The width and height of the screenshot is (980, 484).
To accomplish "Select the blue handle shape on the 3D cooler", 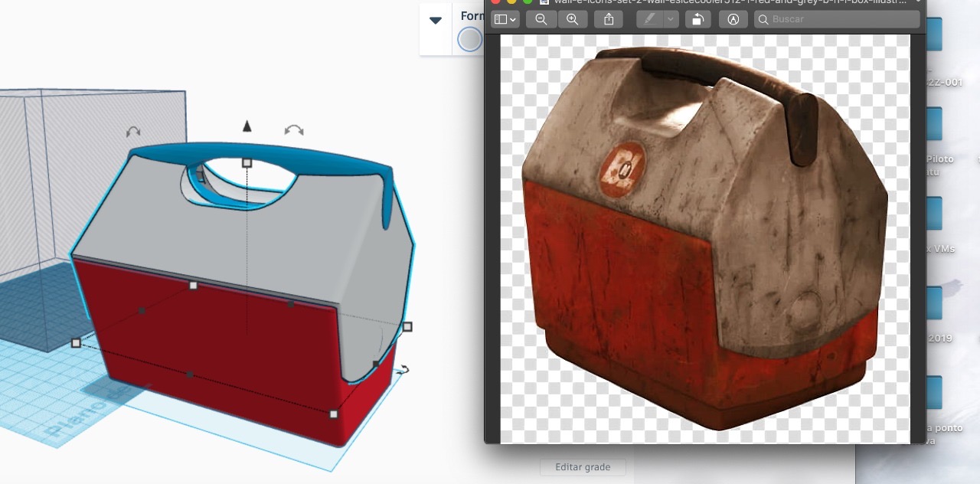I will 260,155.
